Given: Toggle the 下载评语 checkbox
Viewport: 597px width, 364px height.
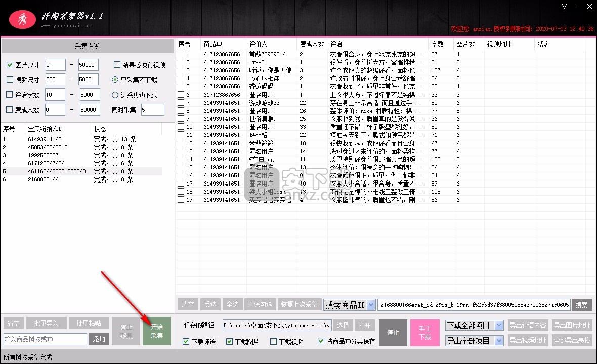Looking at the screenshot, I should tap(186, 342).
